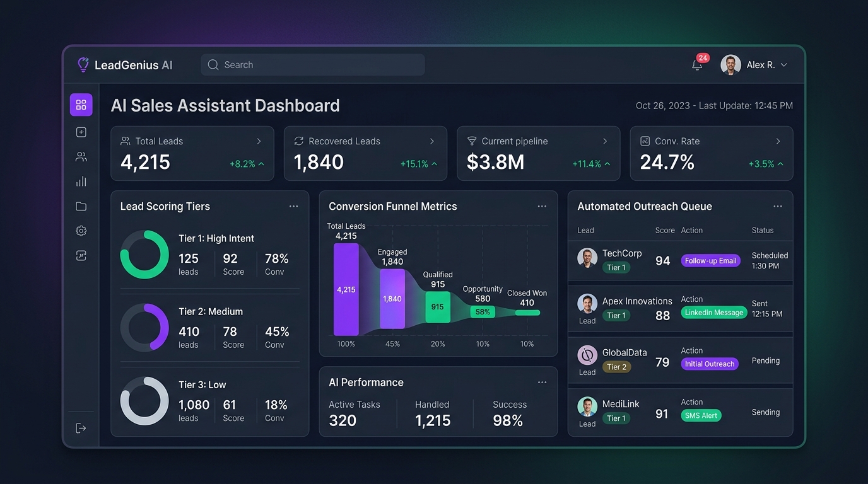
Task: Sort by the Score column header
Action: 665,231
